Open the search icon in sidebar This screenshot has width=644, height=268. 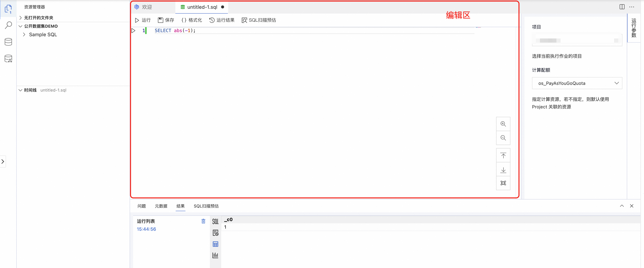(8, 25)
